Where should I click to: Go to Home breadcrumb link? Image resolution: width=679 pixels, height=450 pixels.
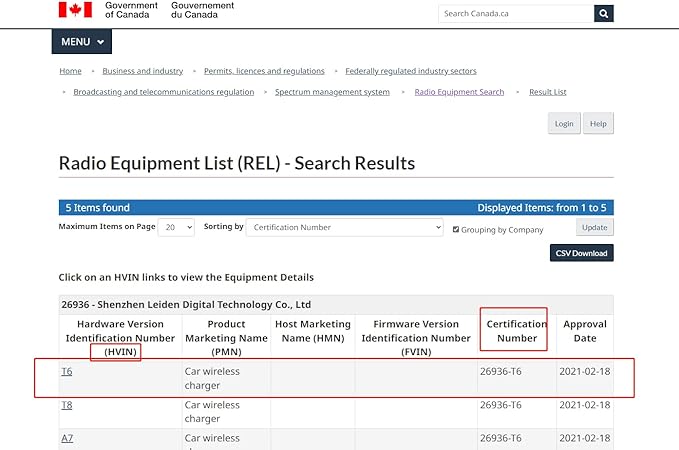coord(70,71)
